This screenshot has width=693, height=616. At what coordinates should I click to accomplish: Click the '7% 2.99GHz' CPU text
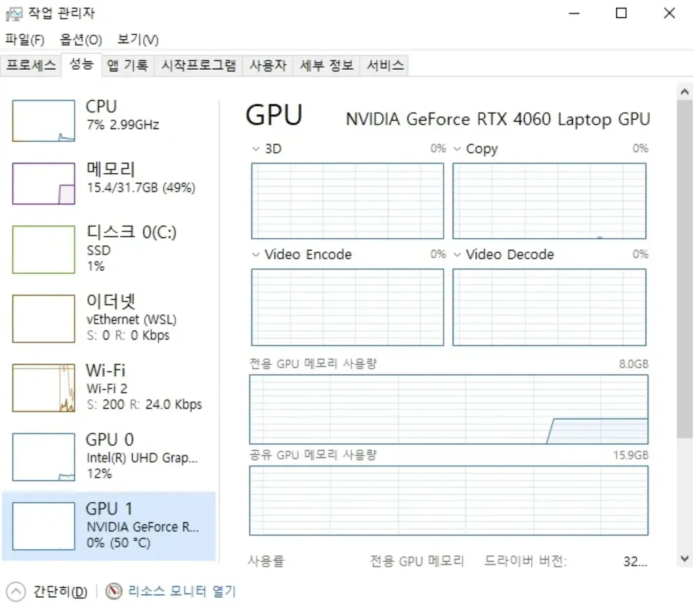point(123,124)
